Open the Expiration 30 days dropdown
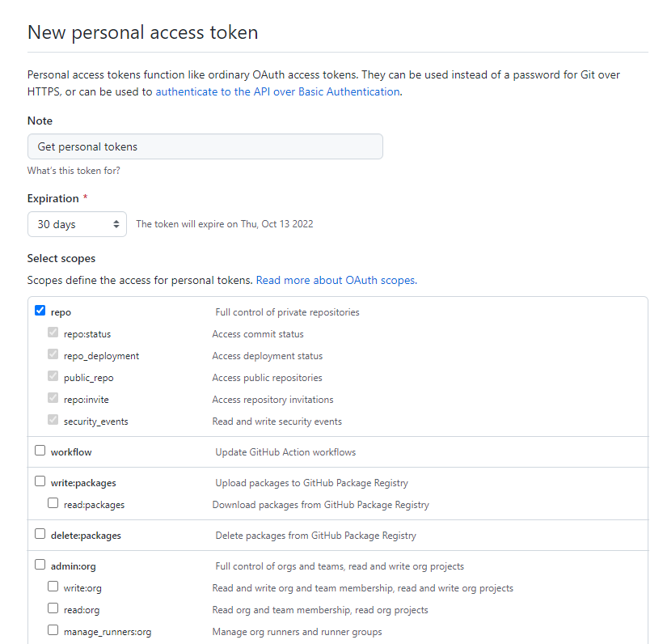663x644 pixels. [x=77, y=224]
